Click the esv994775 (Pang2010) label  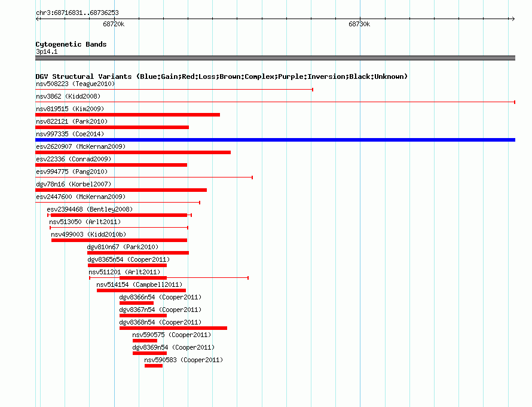point(72,172)
